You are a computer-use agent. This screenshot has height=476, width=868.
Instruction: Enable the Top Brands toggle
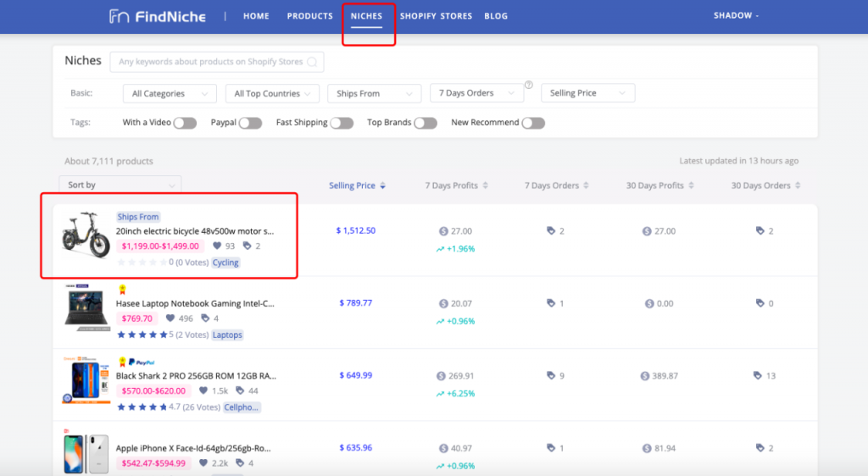[x=426, y=123]
